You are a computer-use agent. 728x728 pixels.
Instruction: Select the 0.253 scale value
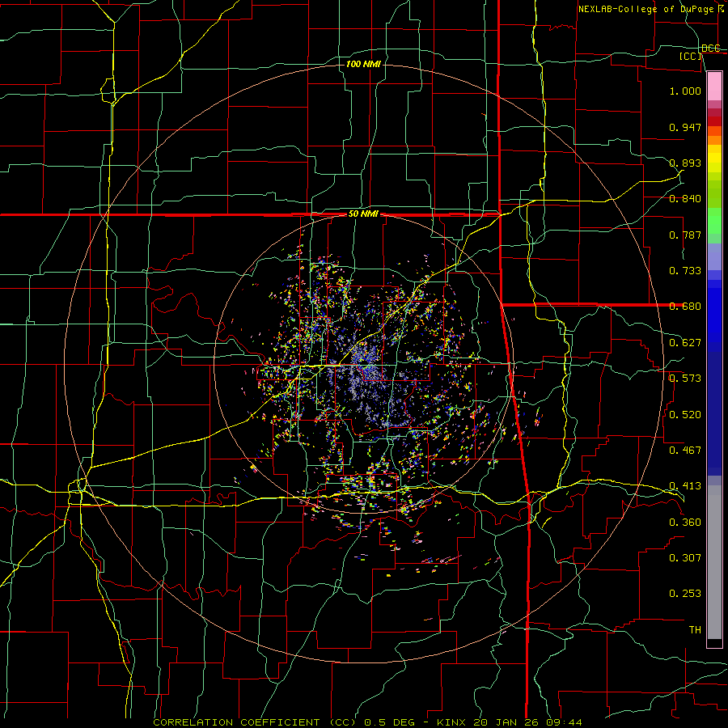685,594
